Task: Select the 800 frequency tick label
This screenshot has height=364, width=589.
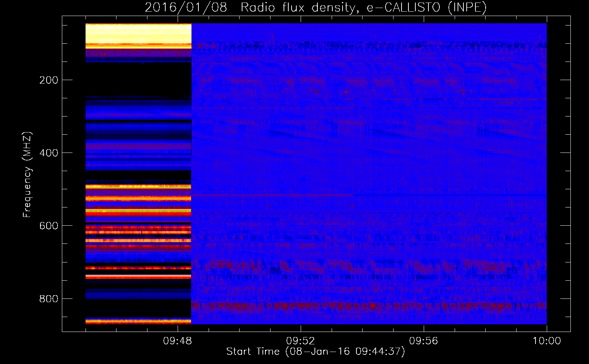Action: point(49,299)
